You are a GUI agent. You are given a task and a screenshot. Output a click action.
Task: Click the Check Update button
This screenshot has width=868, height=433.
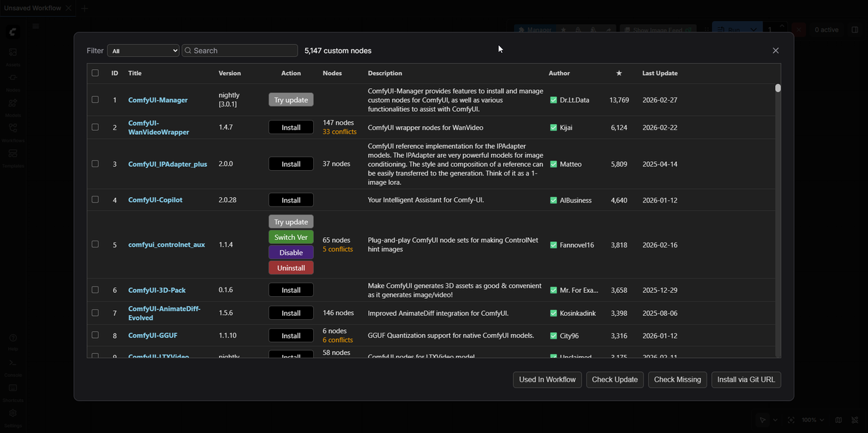tap(615, 379)
